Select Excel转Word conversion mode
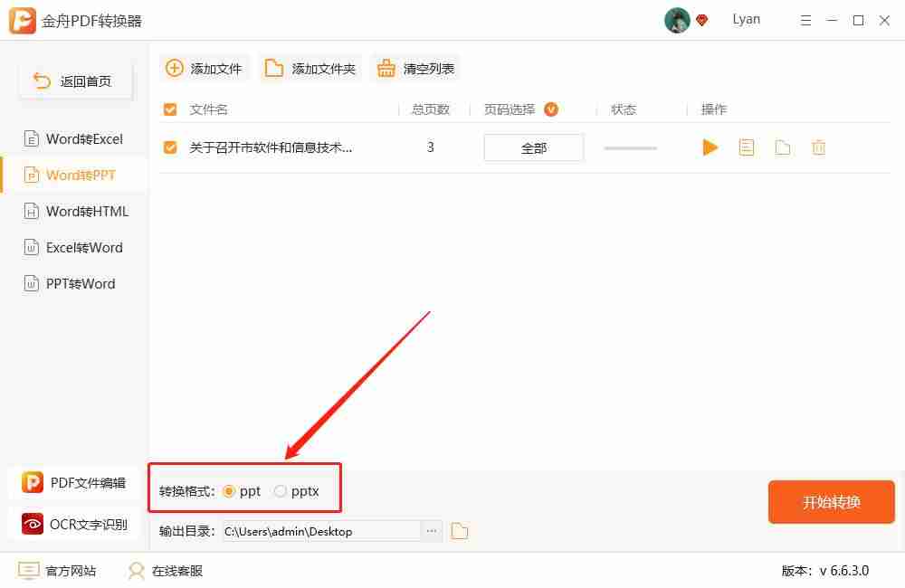The height and width of the screenshot is (588, 905). [x=74, y=248]
